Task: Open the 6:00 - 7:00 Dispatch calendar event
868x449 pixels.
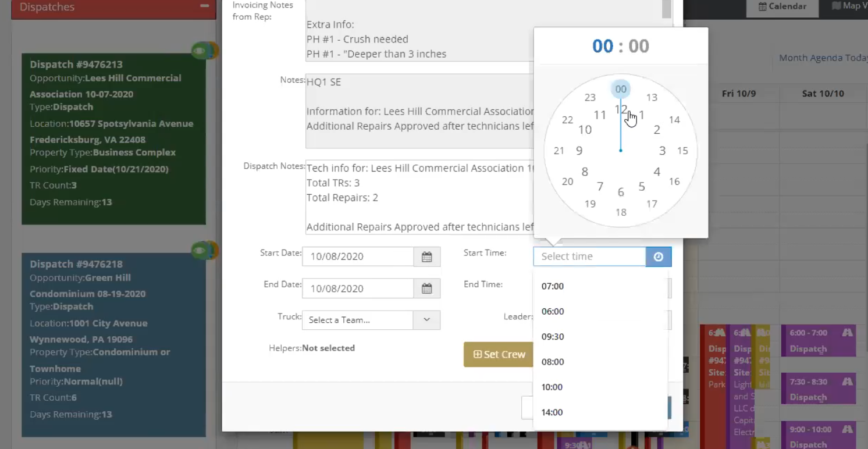Action: pos(819,341)
